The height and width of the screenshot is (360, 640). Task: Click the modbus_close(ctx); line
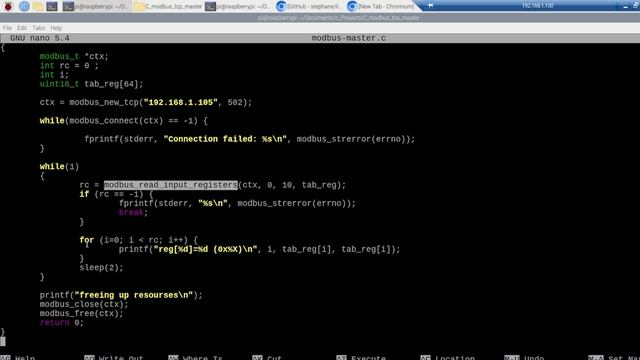[x=84, y=304]
